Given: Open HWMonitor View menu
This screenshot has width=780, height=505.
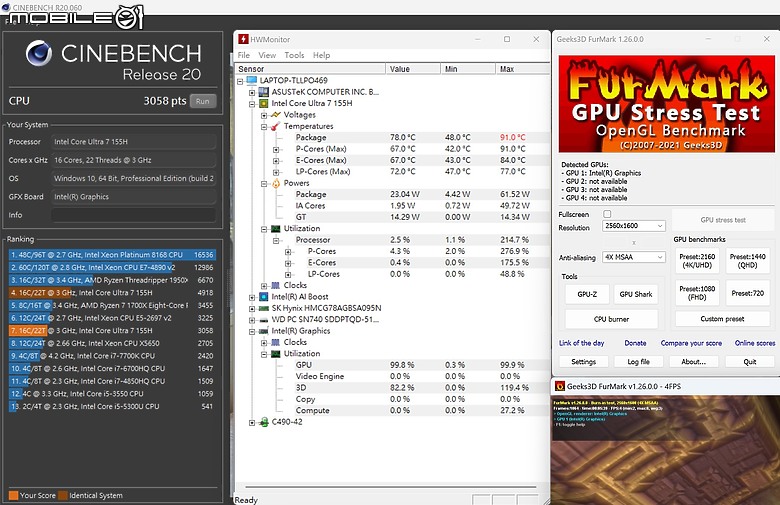Looking at the screenshot, I should pos(267,55).
